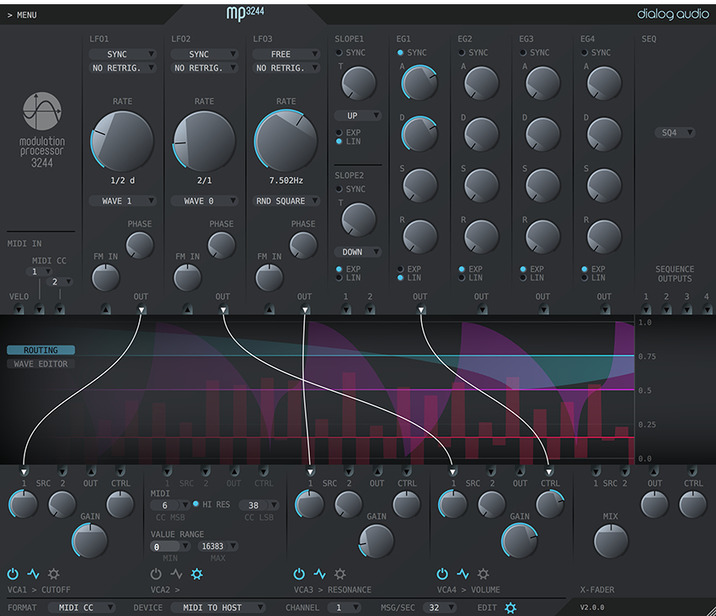This screenshot has height=616, width=716.
Task: Open the LFO1 SYNC mode dropdown
Action: click(x=122, y=54)
